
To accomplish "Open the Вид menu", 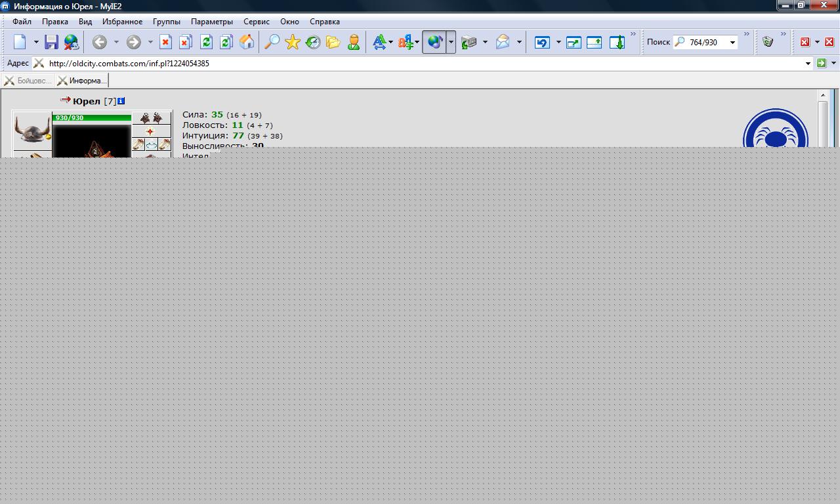I will (85, 21).
